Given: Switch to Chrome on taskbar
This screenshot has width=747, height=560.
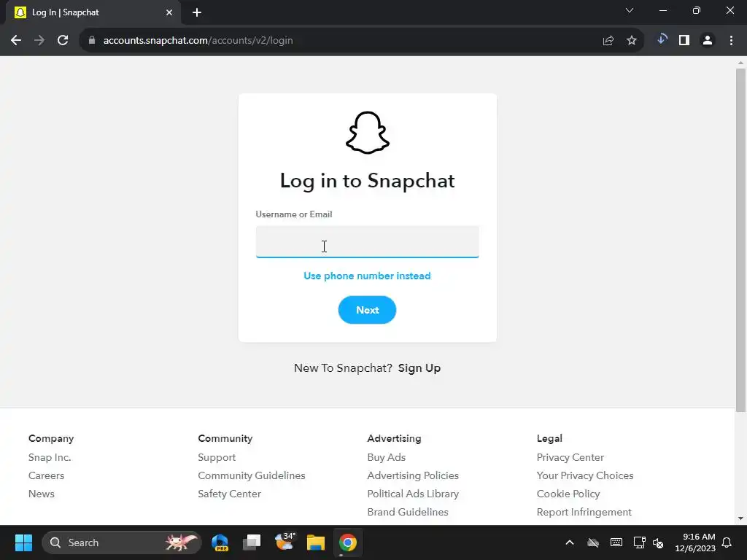Looking at the screenshot, I should point(348,542).
